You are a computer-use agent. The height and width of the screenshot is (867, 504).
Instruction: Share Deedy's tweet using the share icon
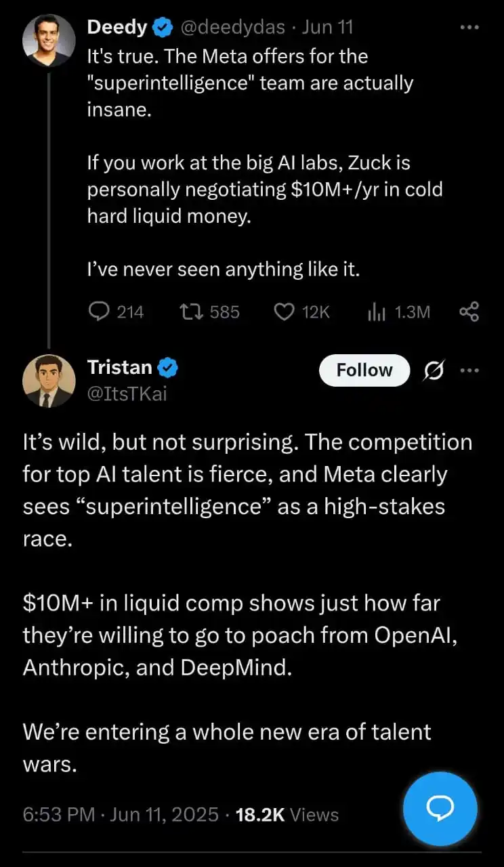(x=469, y=312)
